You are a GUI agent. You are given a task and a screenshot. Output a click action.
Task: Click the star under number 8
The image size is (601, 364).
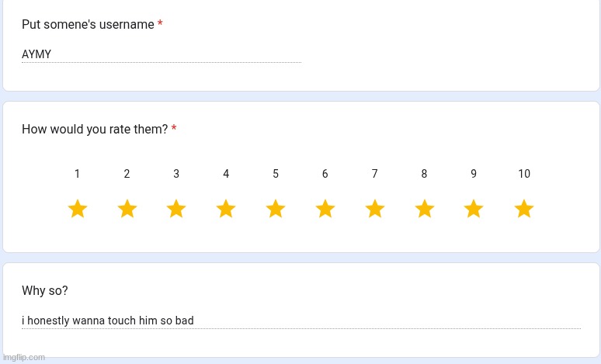[424, 209]
